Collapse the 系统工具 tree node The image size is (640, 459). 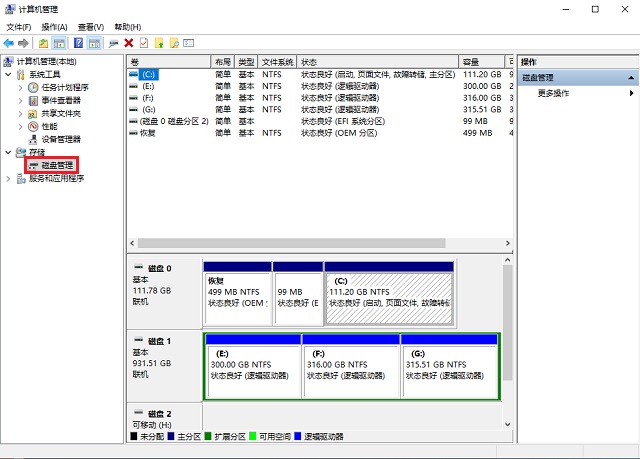tap(9, 74)
